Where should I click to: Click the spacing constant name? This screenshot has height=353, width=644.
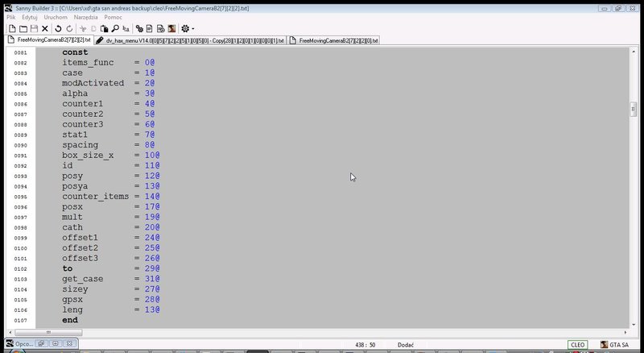coord(80,145)
